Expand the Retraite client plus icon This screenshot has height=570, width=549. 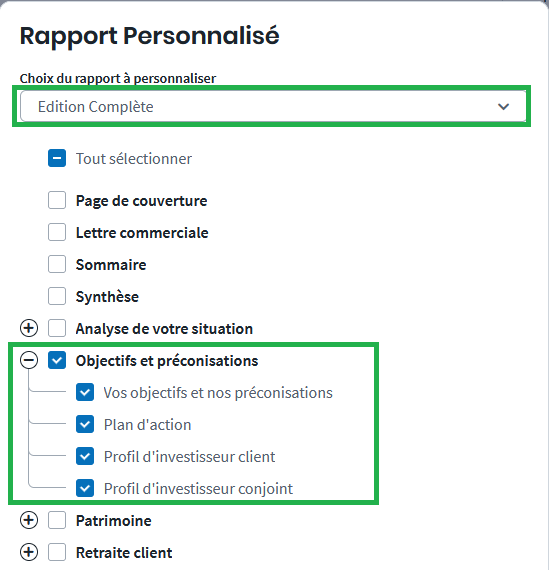coord(29,552)
